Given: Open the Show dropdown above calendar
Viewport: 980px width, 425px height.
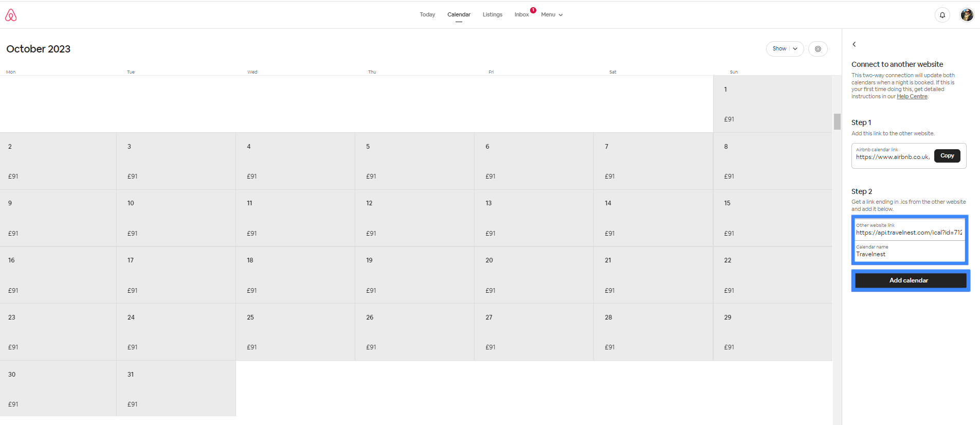Looking at the screenshot, I should [784, 49].
